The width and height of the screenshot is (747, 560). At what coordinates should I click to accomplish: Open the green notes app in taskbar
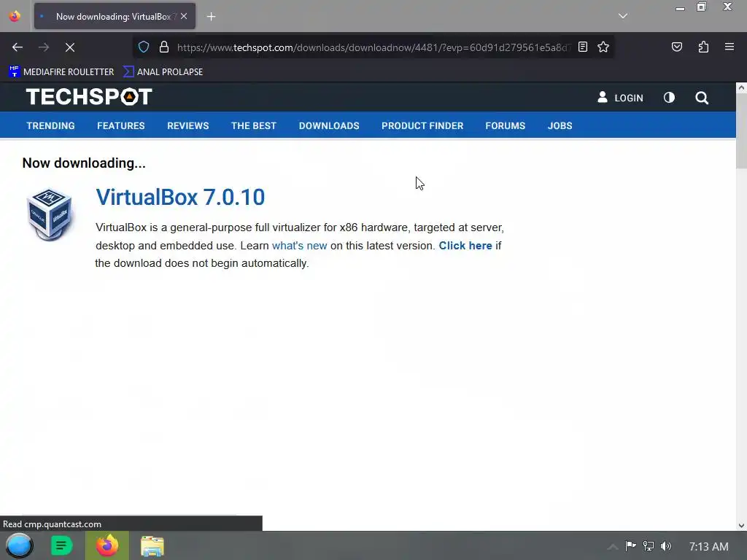(61, 545)
